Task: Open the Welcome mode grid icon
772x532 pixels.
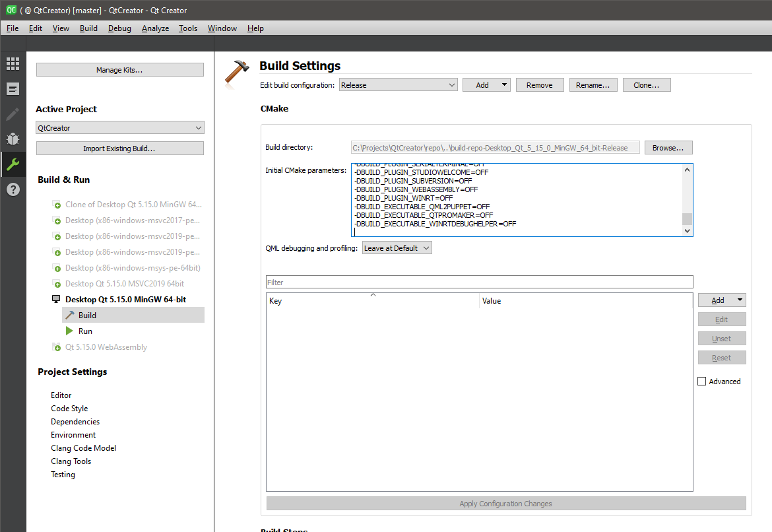Action: pyautogui.click(x=13, y=64)
